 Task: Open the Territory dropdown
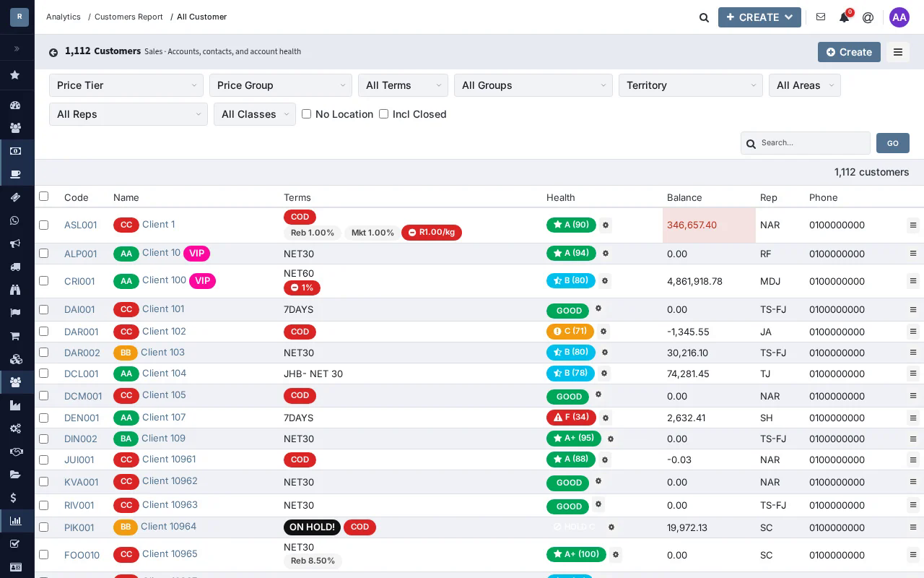click(x=691, y=85)
